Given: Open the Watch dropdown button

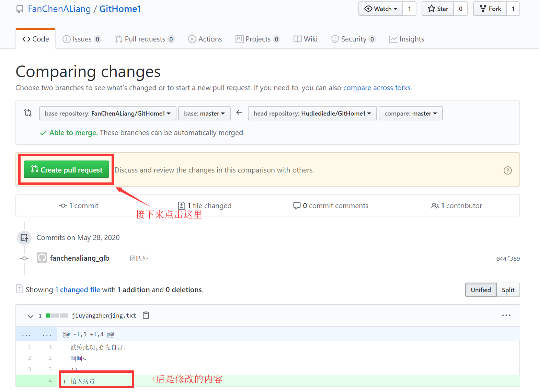Looking at the screenshot, I should (381, 9).
